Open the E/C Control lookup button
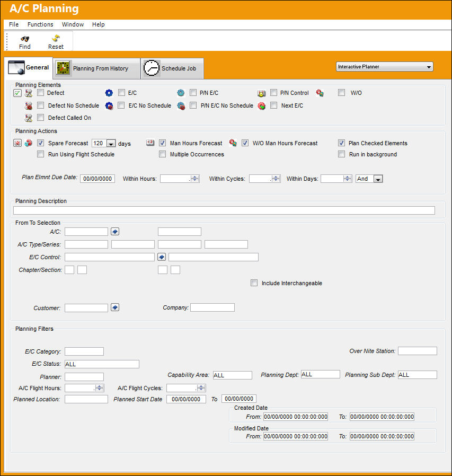 pyautogui.click(x=162, y=257)
